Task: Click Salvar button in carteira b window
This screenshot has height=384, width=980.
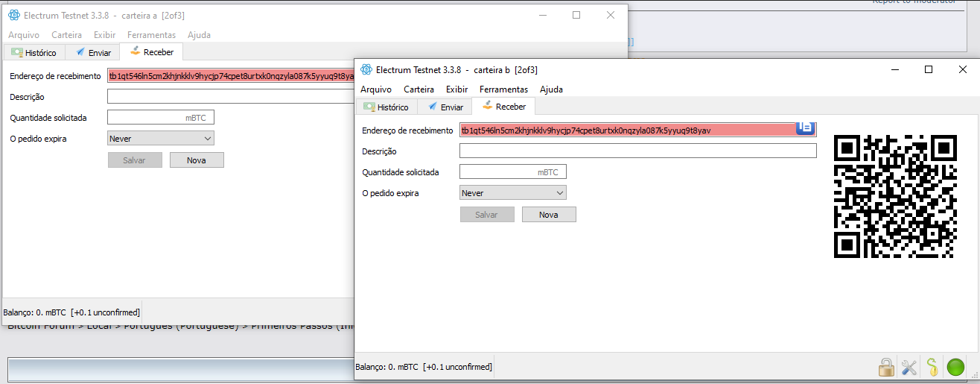Action: click(487, 215)
